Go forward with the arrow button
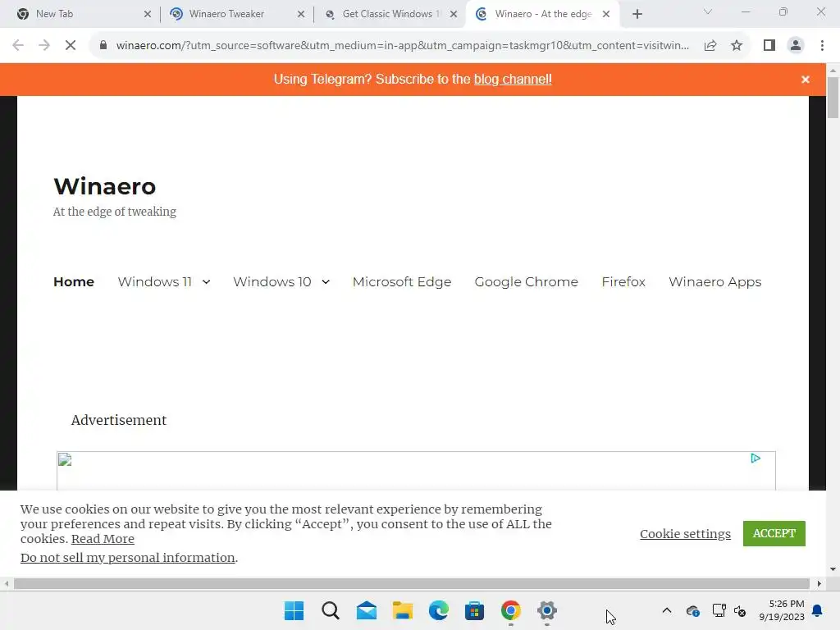840x630 pixels. tap(44, 46)
